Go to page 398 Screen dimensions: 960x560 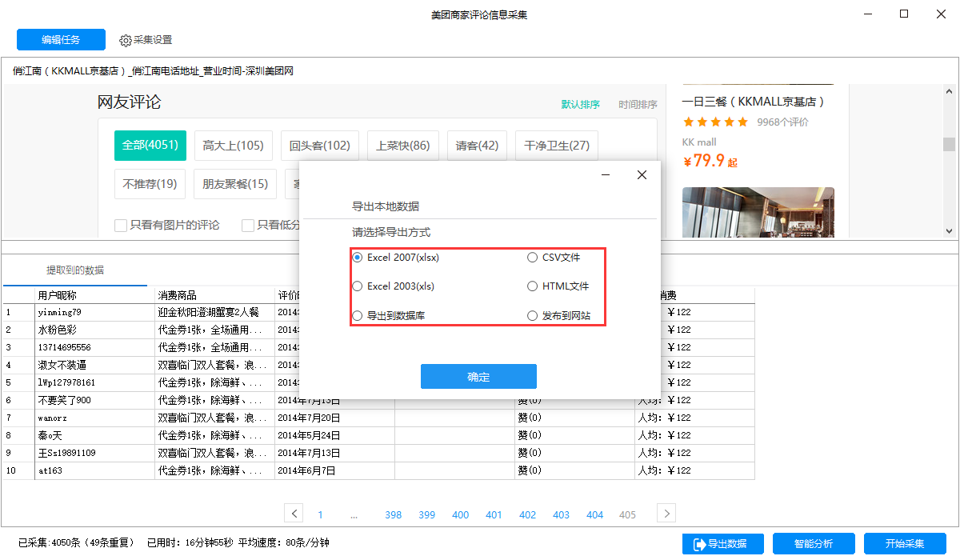(393, 515)
